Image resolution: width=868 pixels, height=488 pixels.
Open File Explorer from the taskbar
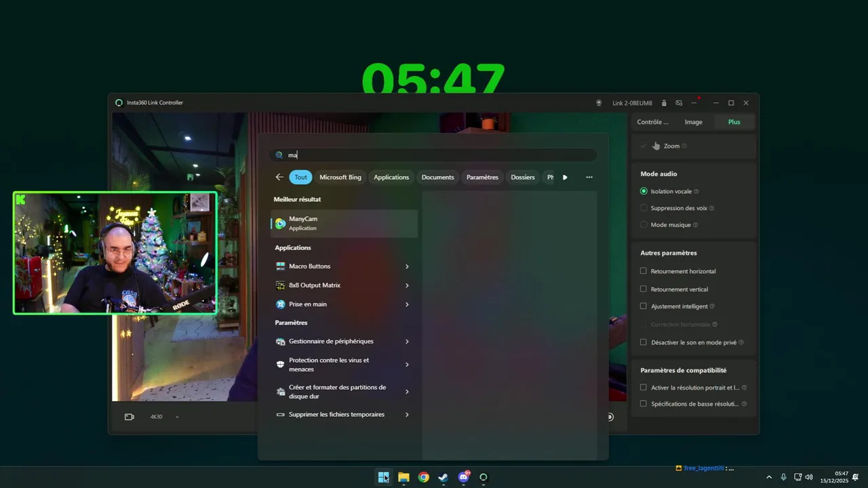point(403,477)
